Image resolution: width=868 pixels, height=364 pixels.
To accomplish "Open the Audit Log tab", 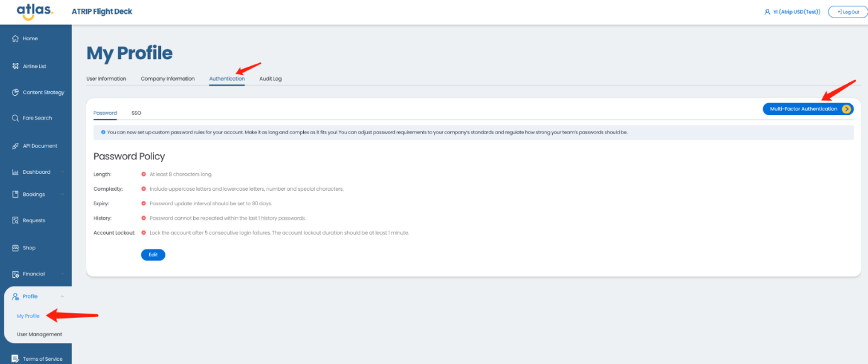I will 270,79.
